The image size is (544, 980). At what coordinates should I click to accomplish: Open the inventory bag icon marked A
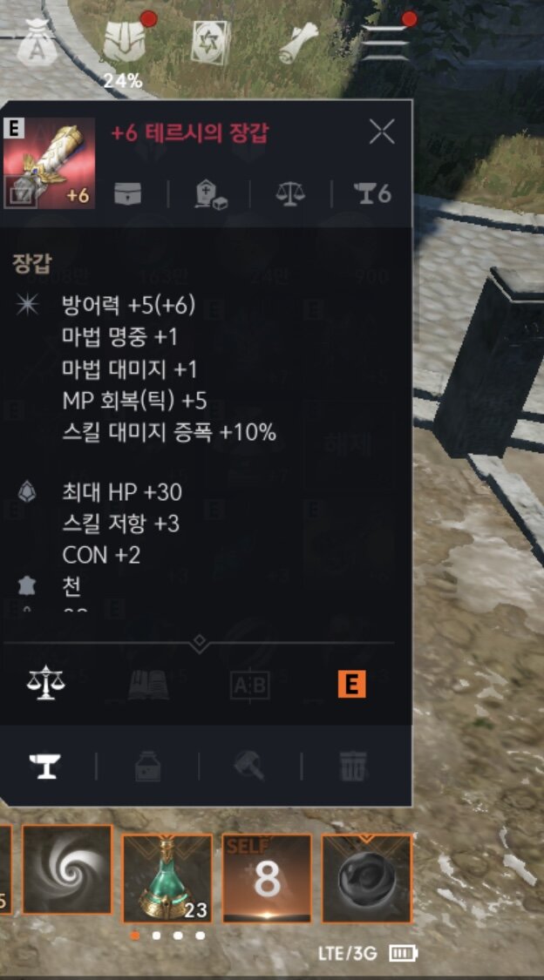37,43
